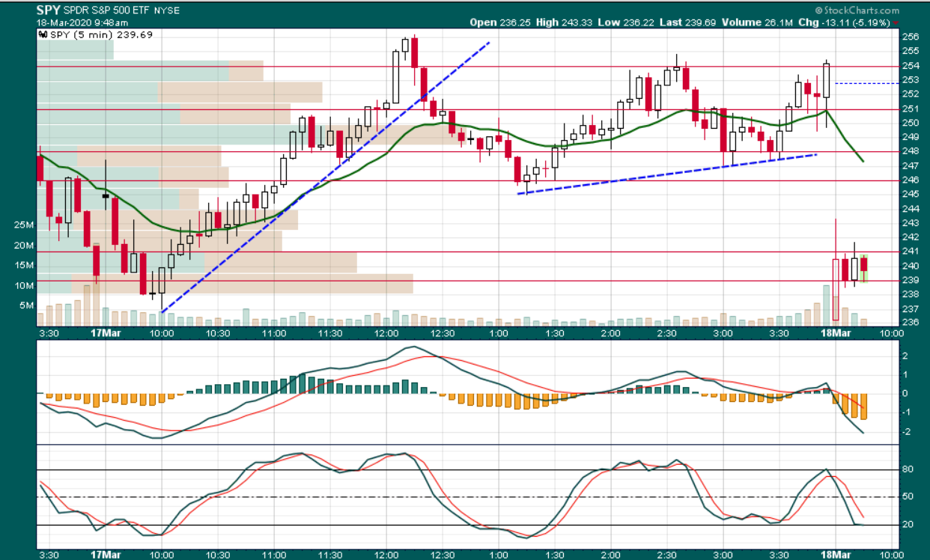Click the -1 label on the MACD scale
Viewport: 930px width, 560px height.
pos(905,413)
